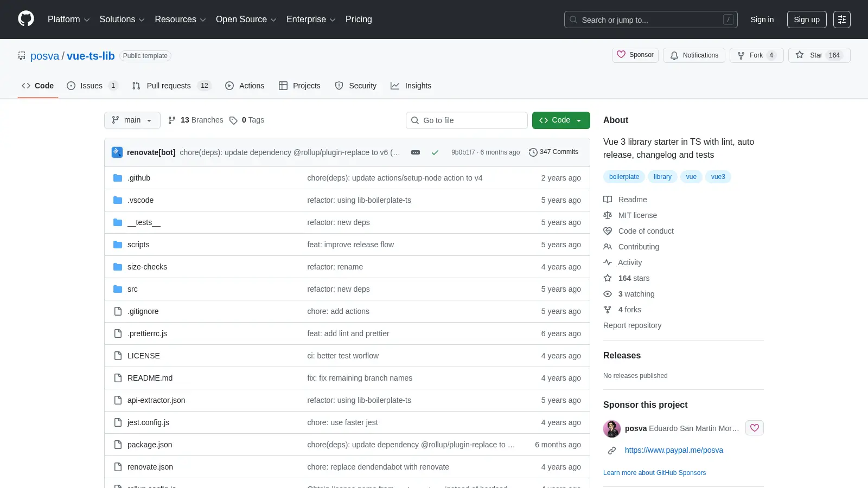Select the boilerplate topic tag

tap(624, 177)
